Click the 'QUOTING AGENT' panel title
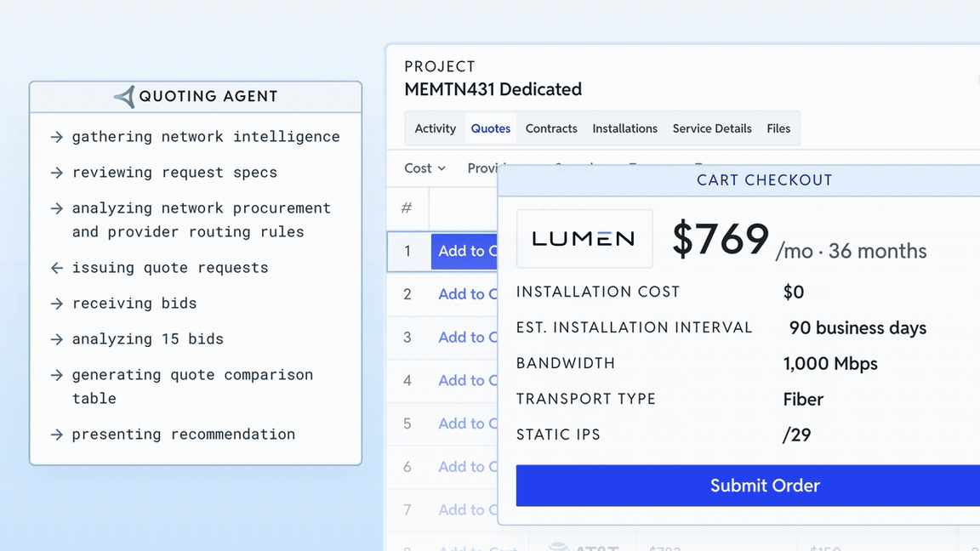 click(208, 96)
